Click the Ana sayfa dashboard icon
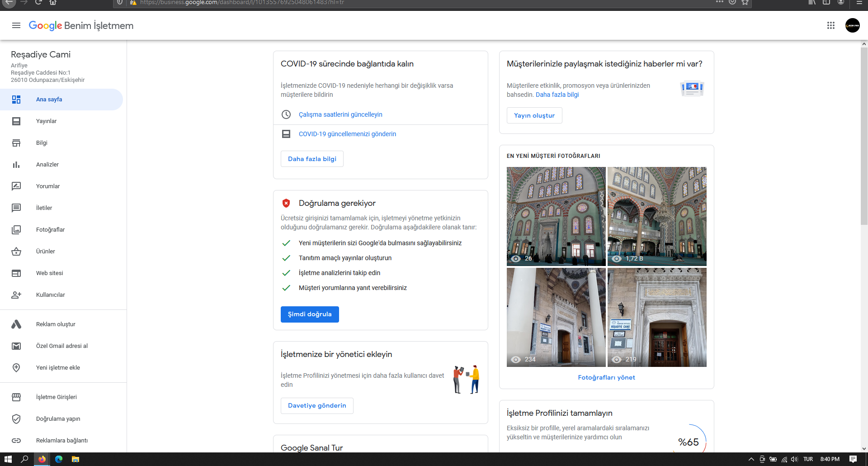 (16, 100)
